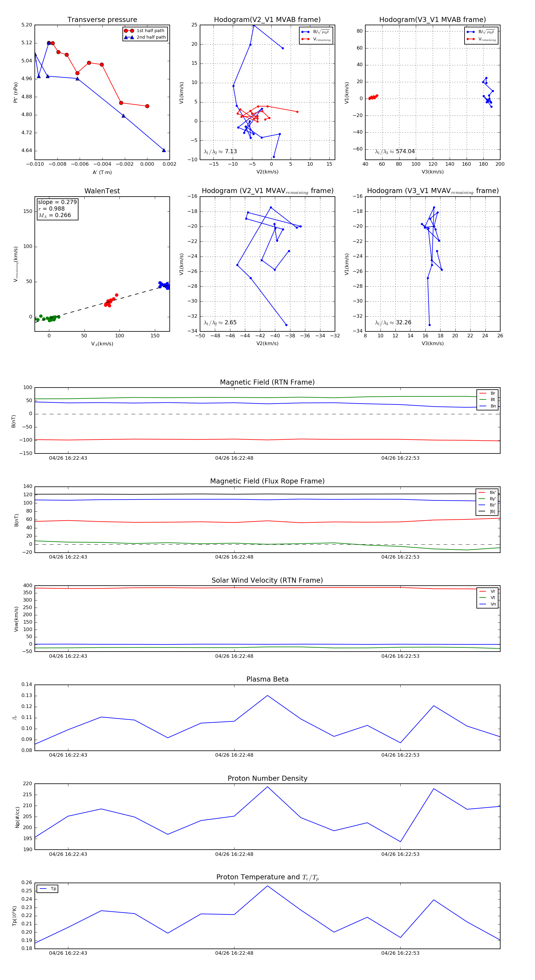Click the '04/26 16:22:53' tick of the Proton Temperature plot

[x=400, y=953]
